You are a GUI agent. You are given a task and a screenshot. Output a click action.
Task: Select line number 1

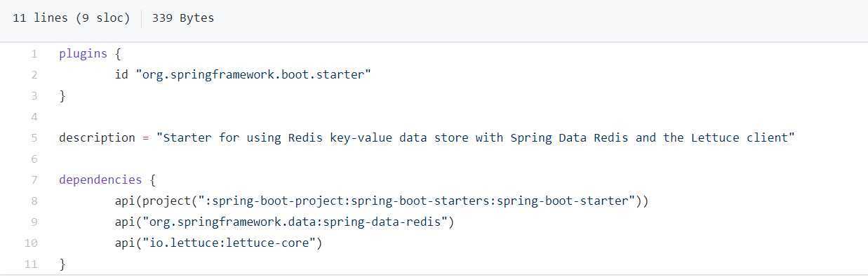click(x=34, y=54)
